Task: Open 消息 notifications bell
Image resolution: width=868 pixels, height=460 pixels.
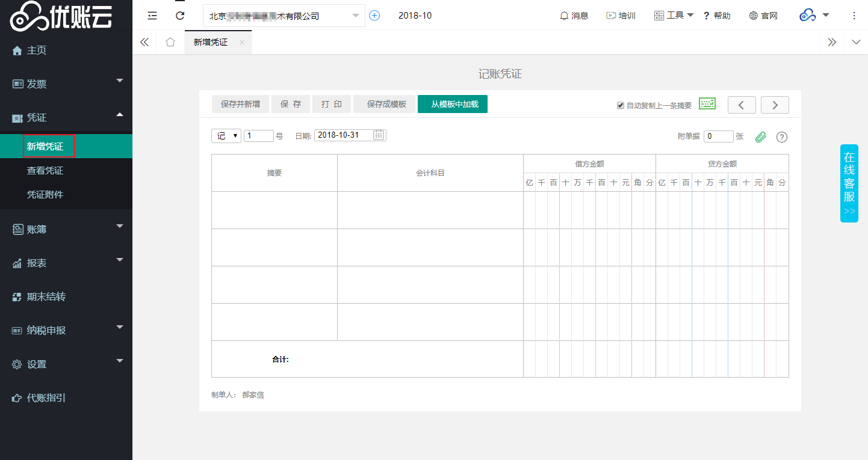Action: 574,16
